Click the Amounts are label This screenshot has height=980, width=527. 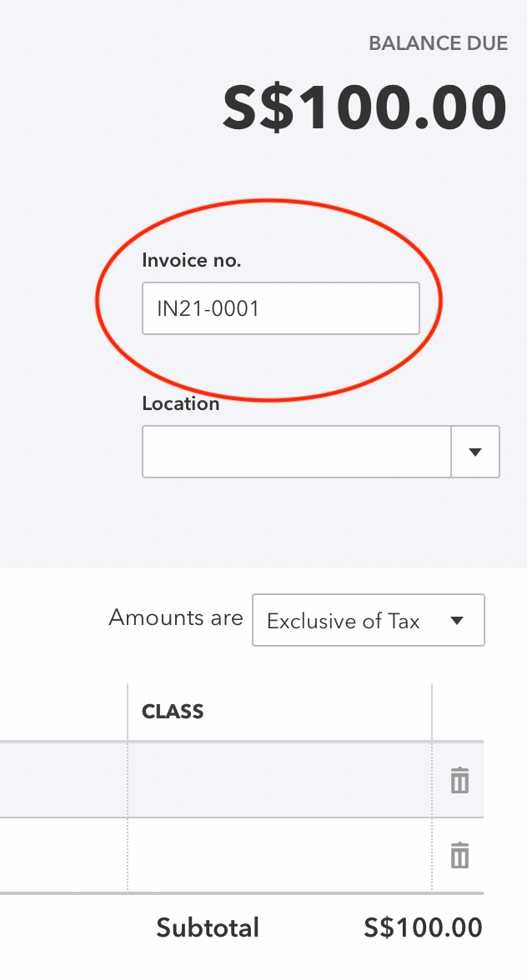176,618
